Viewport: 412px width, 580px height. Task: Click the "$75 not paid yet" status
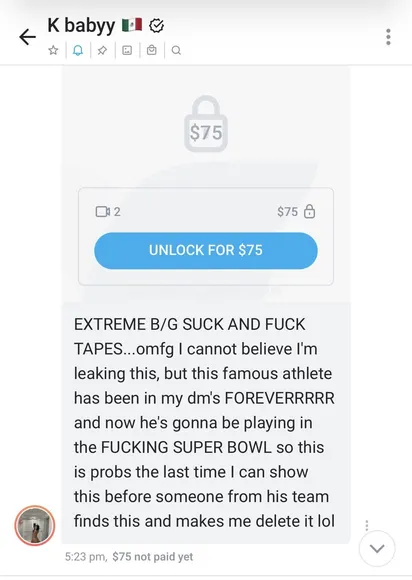click(x=153, y=557)
